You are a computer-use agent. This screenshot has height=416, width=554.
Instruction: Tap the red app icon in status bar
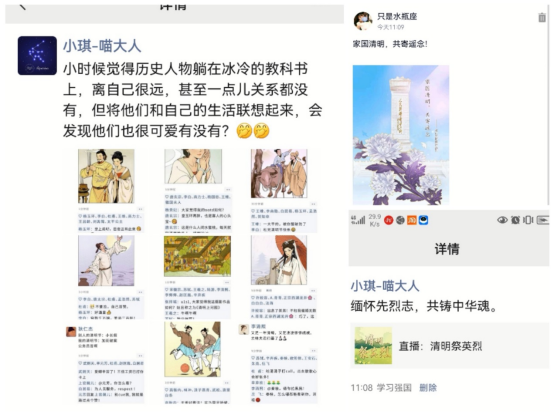pos(389,220)
